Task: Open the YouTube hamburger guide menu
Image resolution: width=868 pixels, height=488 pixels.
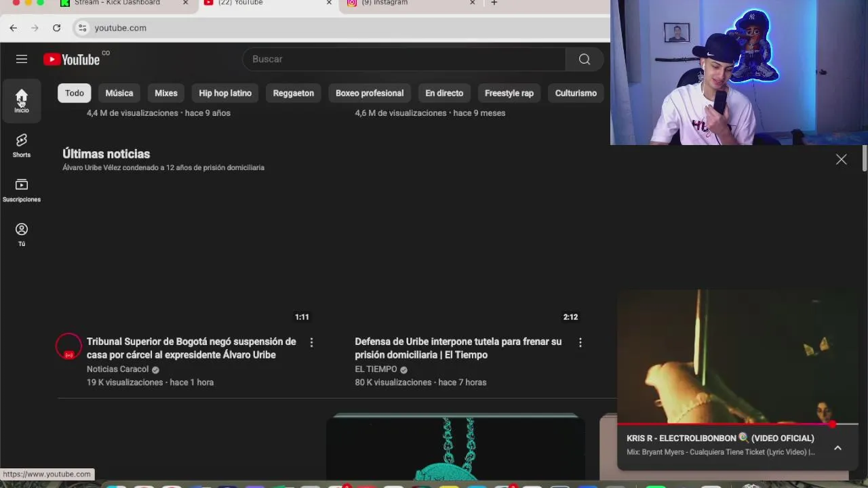Action: (x=22, y=59)
